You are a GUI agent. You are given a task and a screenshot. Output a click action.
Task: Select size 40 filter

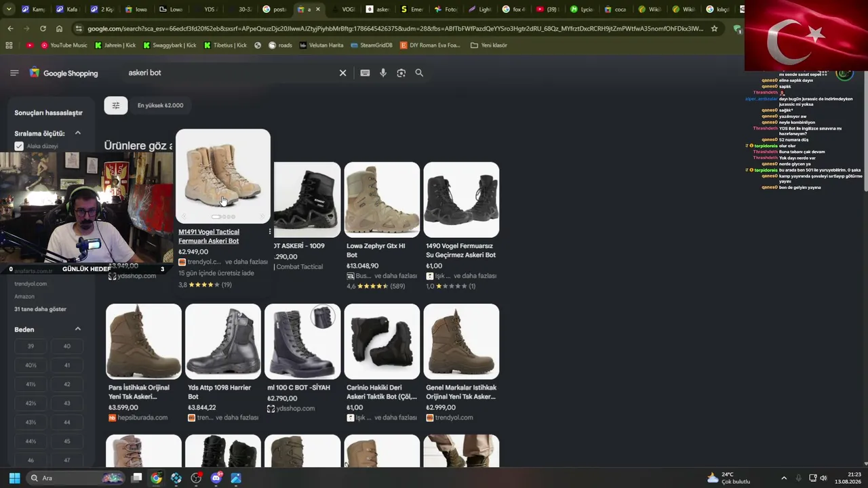[66, 346]
